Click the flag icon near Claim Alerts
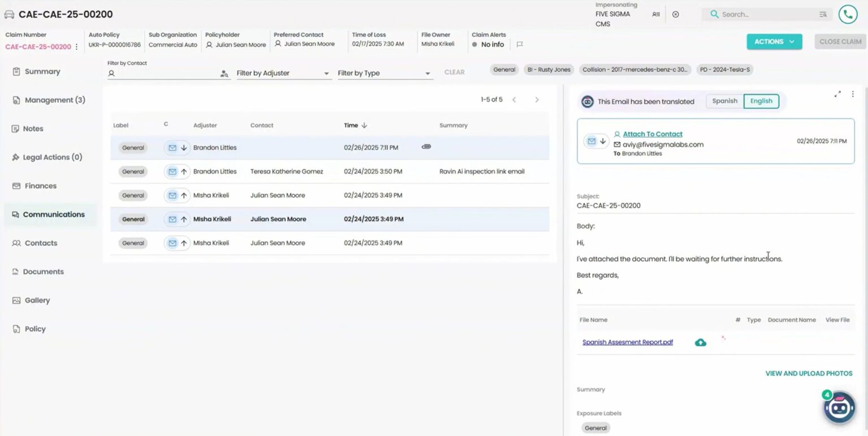The width and height of the screenshot is (868, 436). pos(519,43)
